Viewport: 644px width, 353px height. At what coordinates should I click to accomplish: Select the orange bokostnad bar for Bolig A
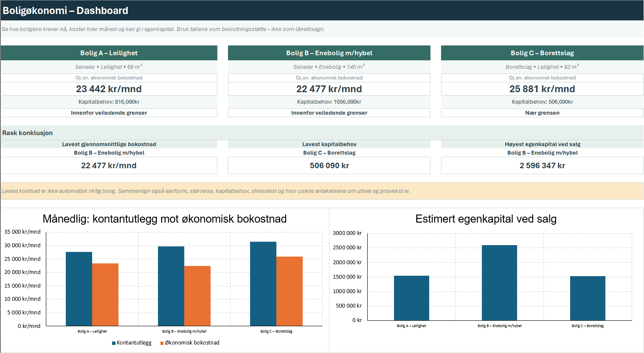pyautogui.click(x=105, y=295)
